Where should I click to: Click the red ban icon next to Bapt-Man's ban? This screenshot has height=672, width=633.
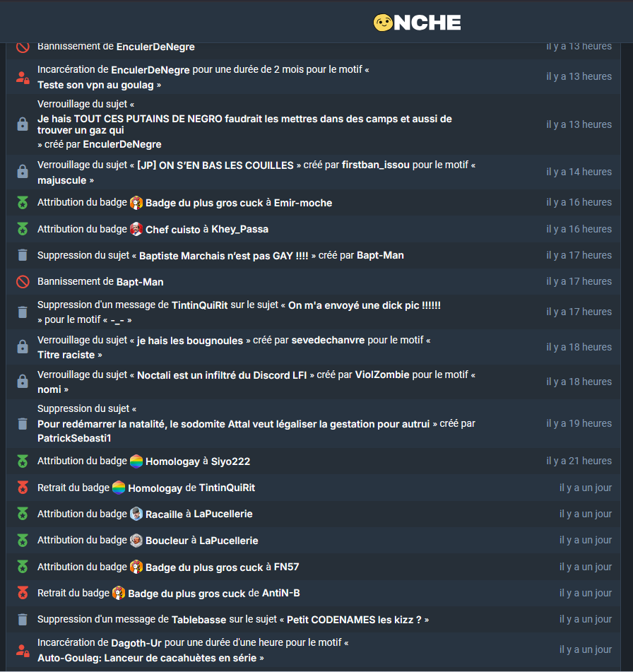[x=23, y=281]
